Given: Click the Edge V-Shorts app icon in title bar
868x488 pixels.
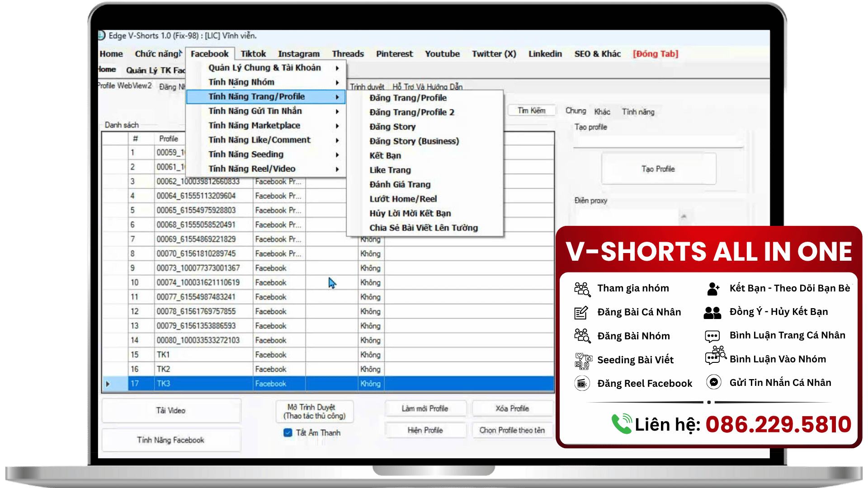Looking at the screenshot, I should (101, 35).
